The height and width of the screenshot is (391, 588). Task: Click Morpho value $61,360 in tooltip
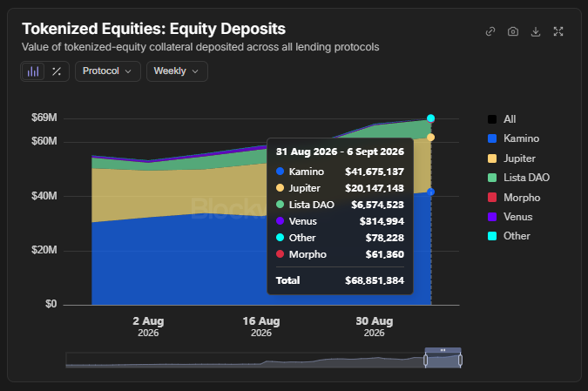(385, 254)
